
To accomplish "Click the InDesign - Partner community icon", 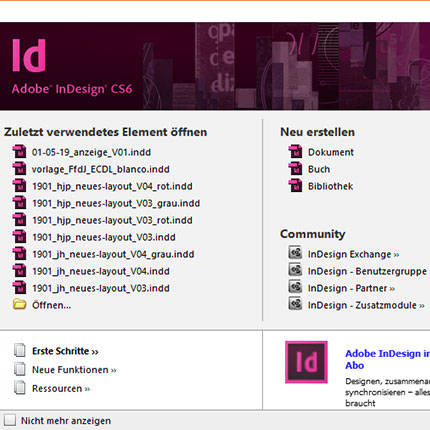I will pos(295,287).
